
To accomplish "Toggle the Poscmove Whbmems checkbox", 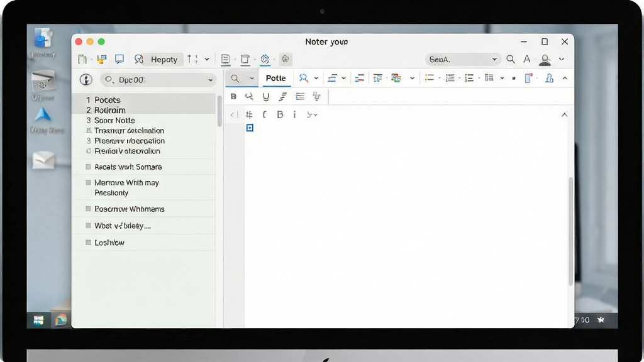I will tap(88, 209).
